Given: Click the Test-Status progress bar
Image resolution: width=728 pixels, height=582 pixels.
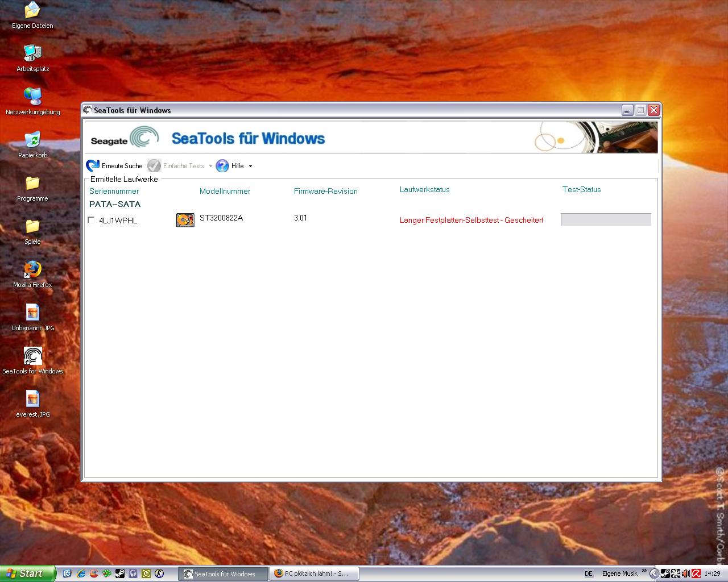Looking at the screenshot, I should 606,219.
